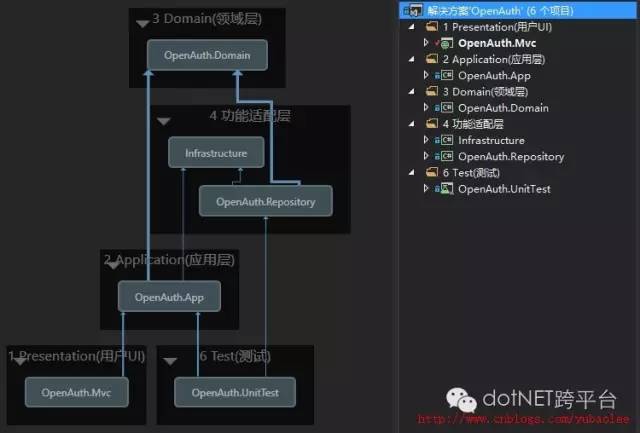The width and height of the screenshot is (640, 433).
Task: Click the Application folder icon
Action: pos(432,59)
